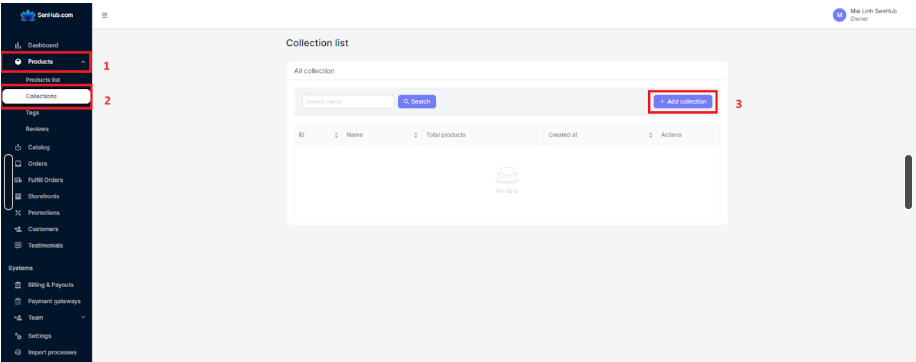
Task: Sort by Created at column arrows
Action: [650, 135]
